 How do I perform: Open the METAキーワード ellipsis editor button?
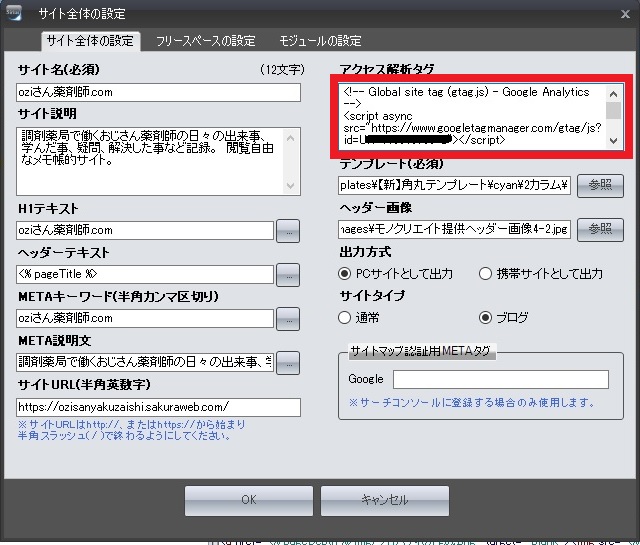pyautogui.click(x=288, y=319)
